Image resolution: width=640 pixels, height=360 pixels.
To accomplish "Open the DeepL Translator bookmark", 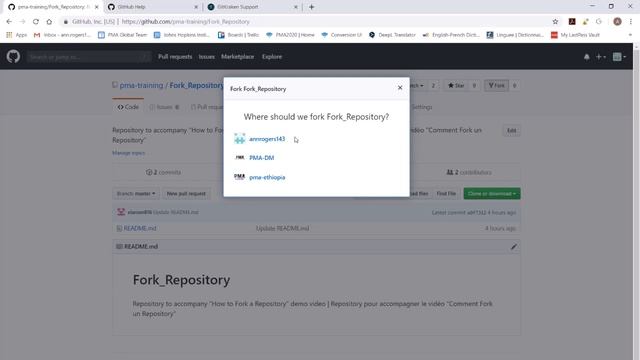I will click(x=392, y=35).
